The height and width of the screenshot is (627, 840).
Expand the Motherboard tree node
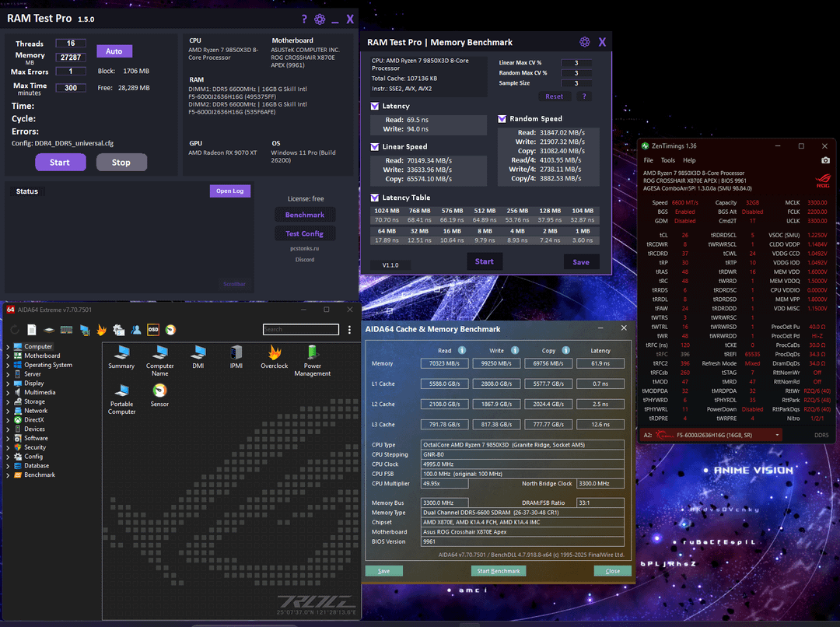tap(8, 356)
